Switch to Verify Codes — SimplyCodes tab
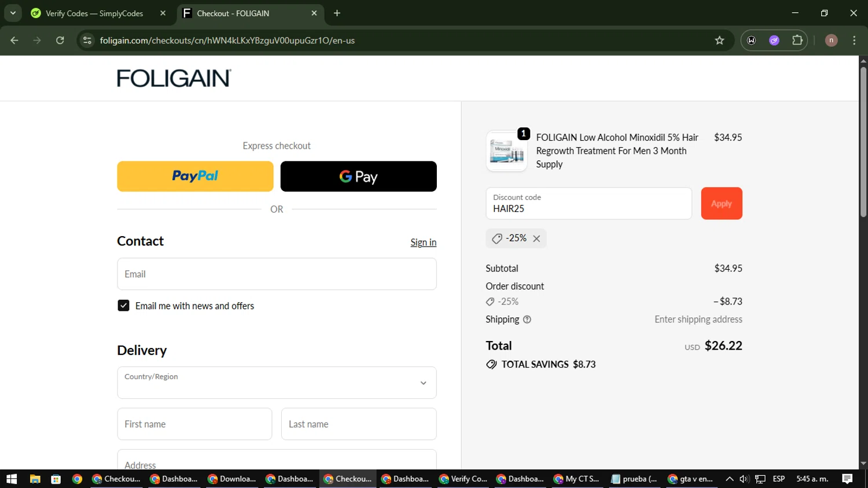Screen dimensions: 868x488 click(x=94, y=13)
